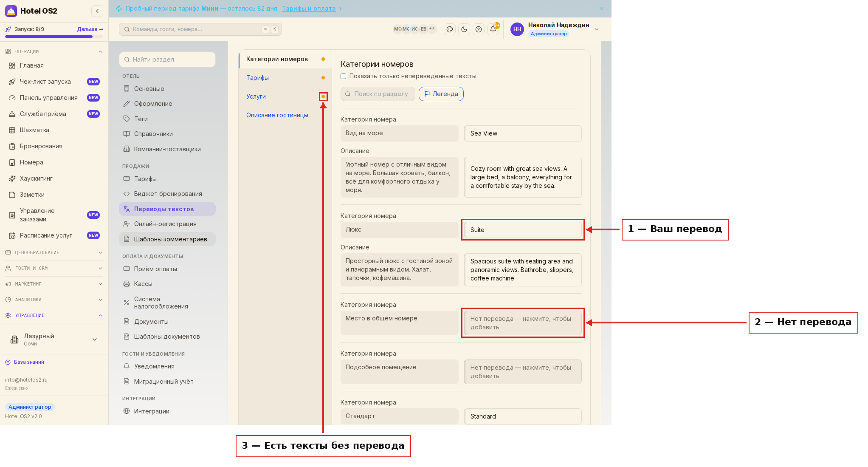Viewport: 868px width, 467px height.
Task: Switch to the Услуги translations tab
Action: pyautogui.click(x=285, y=96)
